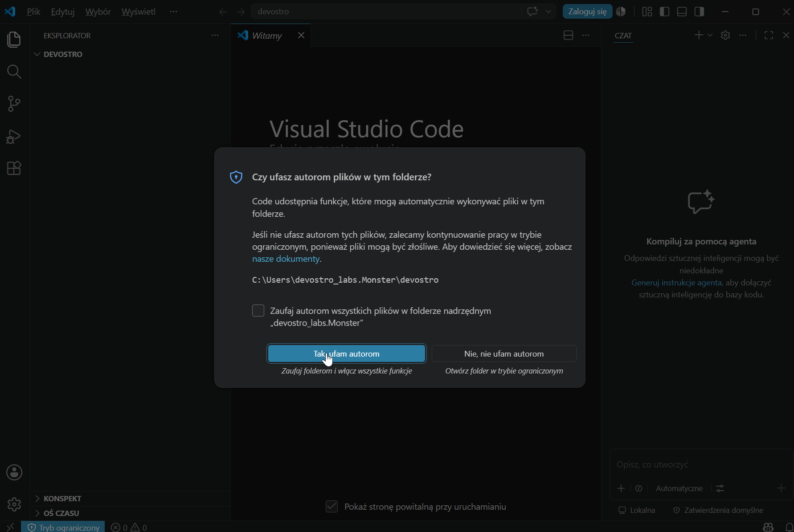The image size is (794, 532).
Task: Open the Explorer view in activity bar
Action: 14,40
